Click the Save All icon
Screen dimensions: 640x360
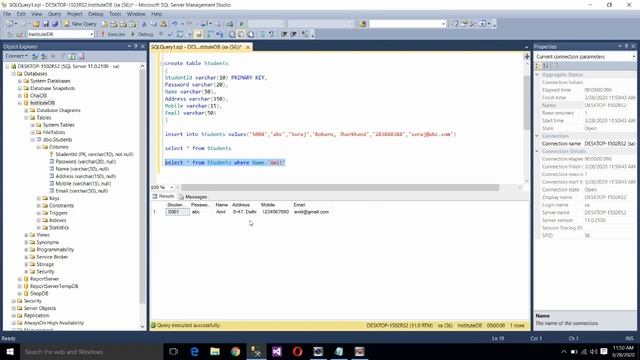coord(55,24)
